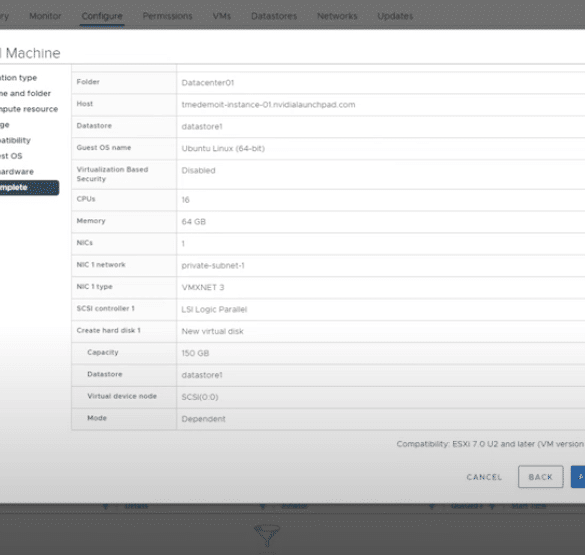Click the Guest OS name label

(104, 148)
